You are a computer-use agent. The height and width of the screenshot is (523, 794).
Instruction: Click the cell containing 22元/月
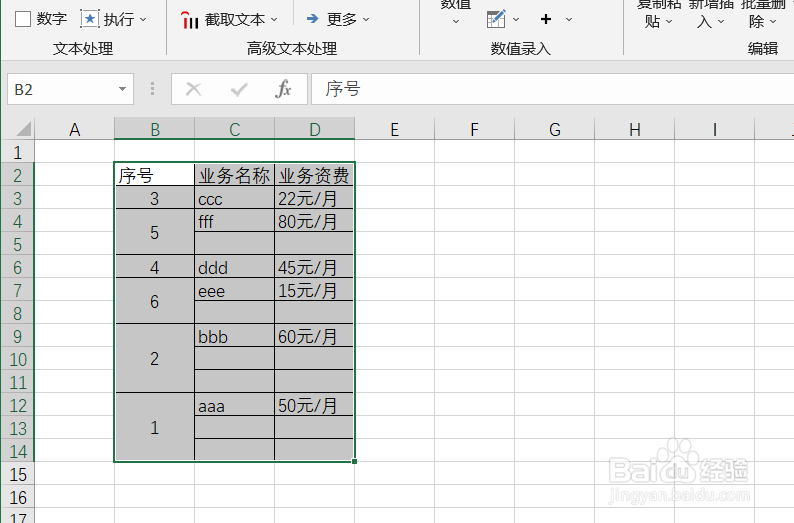tap(314, 198)
